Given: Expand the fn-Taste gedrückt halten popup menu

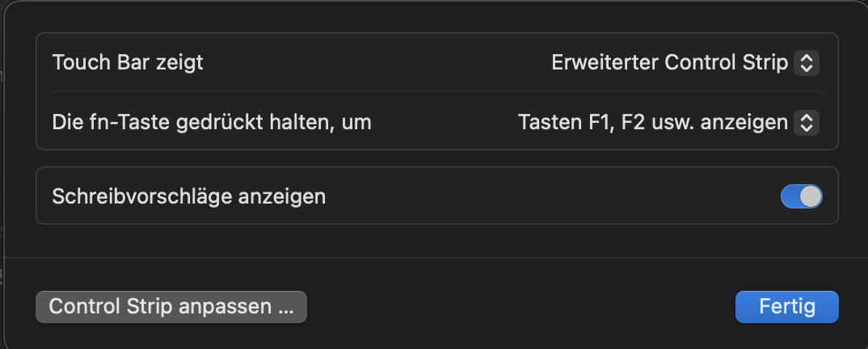Looking at the screenshot, I should click(668, 123).
